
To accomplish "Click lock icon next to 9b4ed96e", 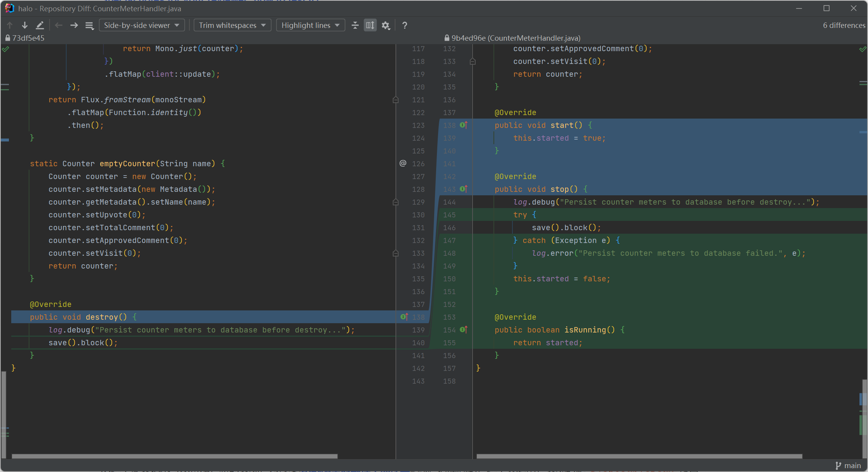I will pos(447,38).
